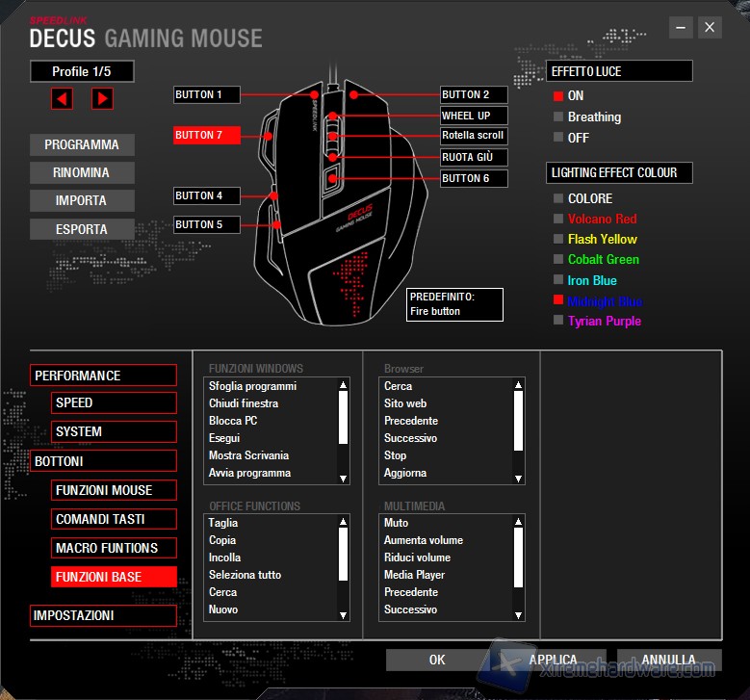Switch to the SPEED settings section

(114, 402)
